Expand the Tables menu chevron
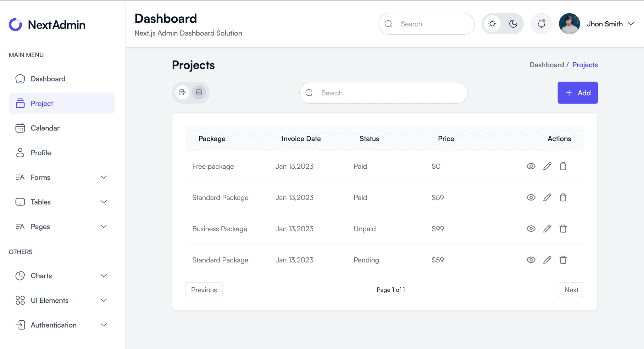 pyautogui.click(x=104, y=202)
